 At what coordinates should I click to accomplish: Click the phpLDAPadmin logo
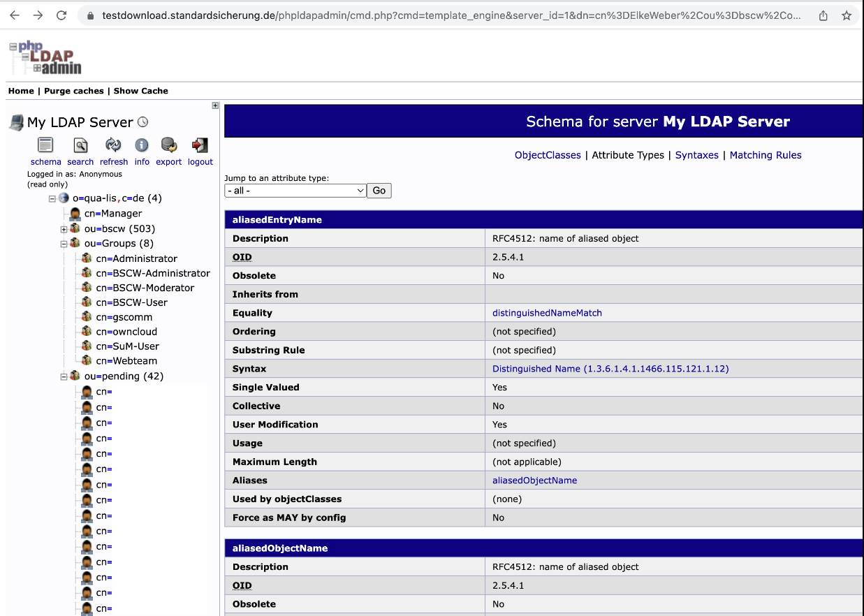pyautogui.click(x=46, y=58)
